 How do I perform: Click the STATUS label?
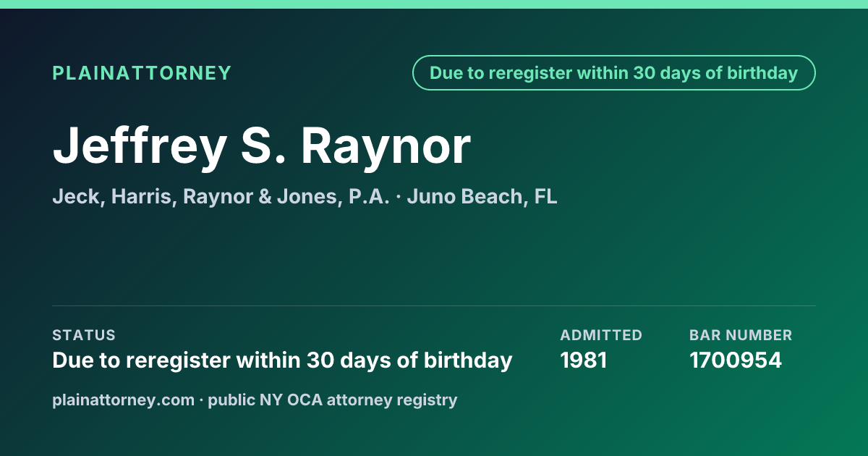click(84, 335)
